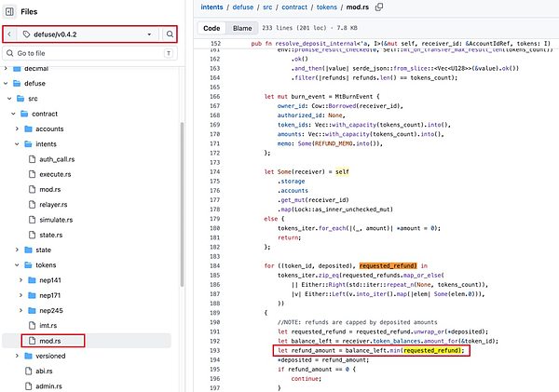Switch to the Blame tab

tap(242, 28)
